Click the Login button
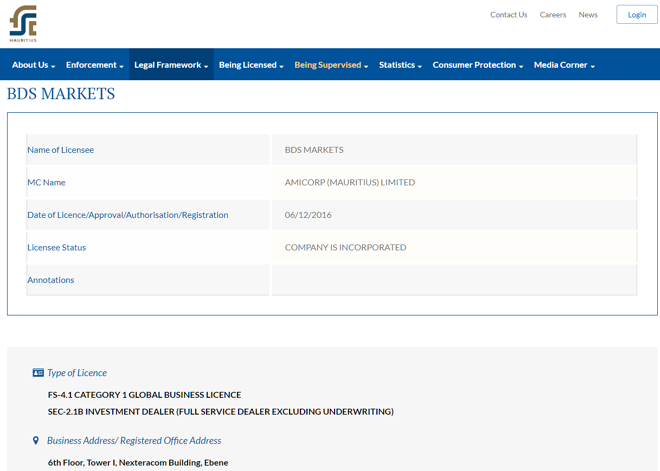Viewport: 660px width, 471px height. click(x=636, y=15)
